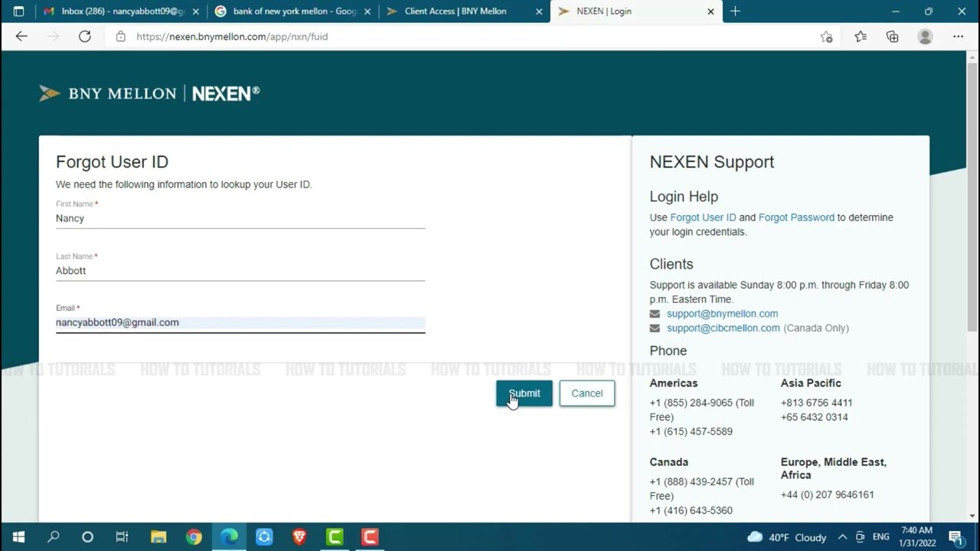Cancel the Forgot User ID form
980x551 pixels.
[587, 393]
